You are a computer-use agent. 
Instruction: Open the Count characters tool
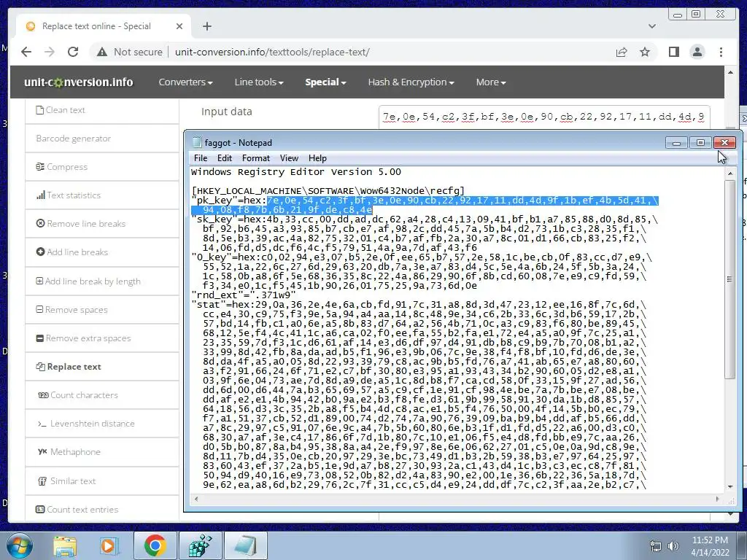click(102, 395)
